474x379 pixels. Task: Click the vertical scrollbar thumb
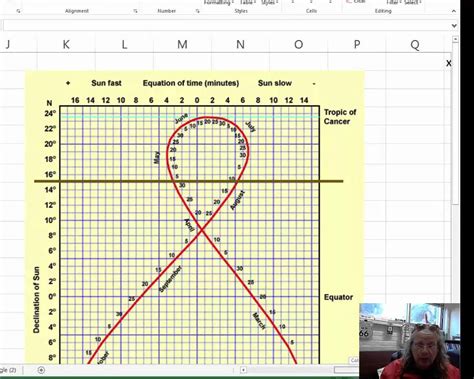coord(456,123)
